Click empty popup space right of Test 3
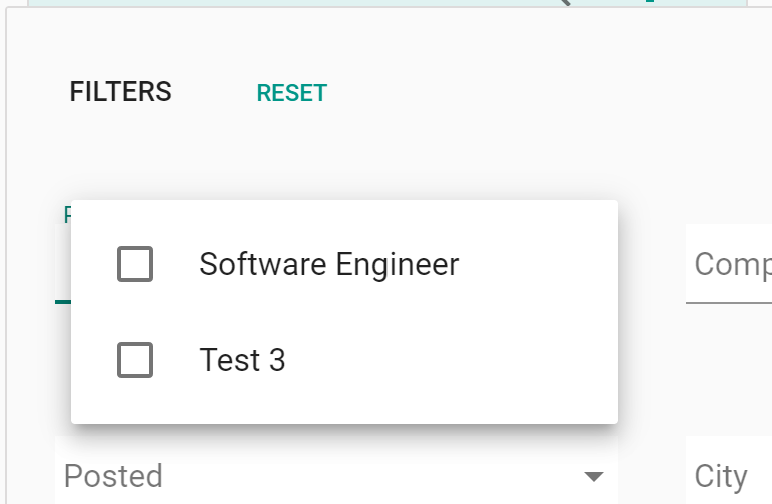 coord(450,360)
